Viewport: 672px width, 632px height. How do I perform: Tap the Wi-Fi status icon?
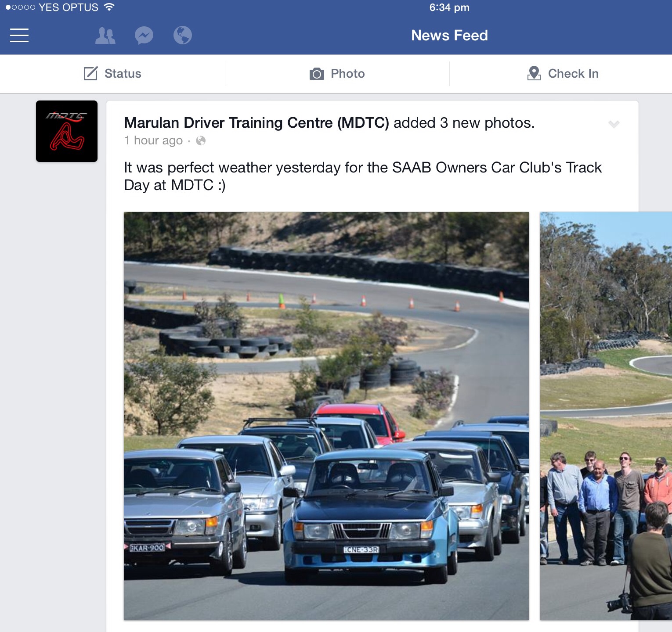click(x=109, y=7)
